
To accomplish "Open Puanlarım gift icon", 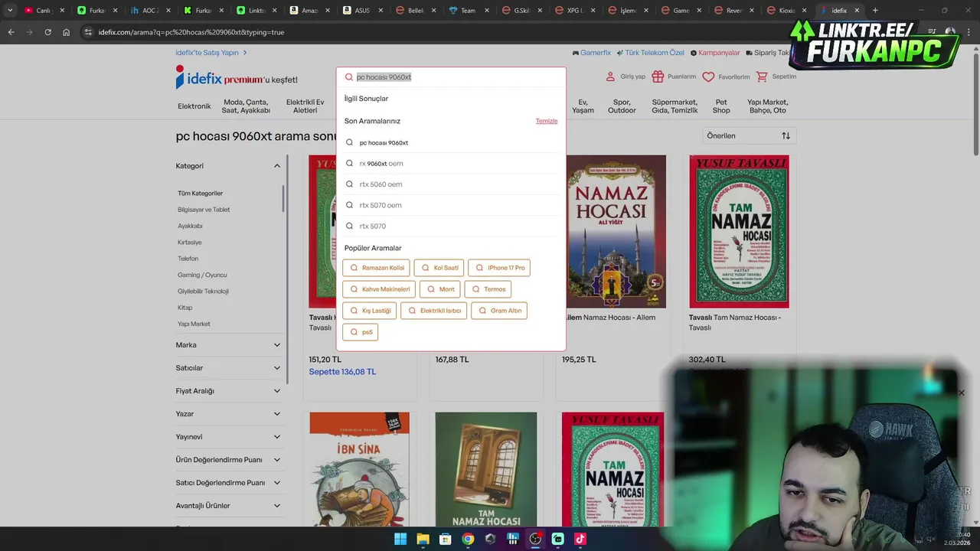I will point(658,77).
